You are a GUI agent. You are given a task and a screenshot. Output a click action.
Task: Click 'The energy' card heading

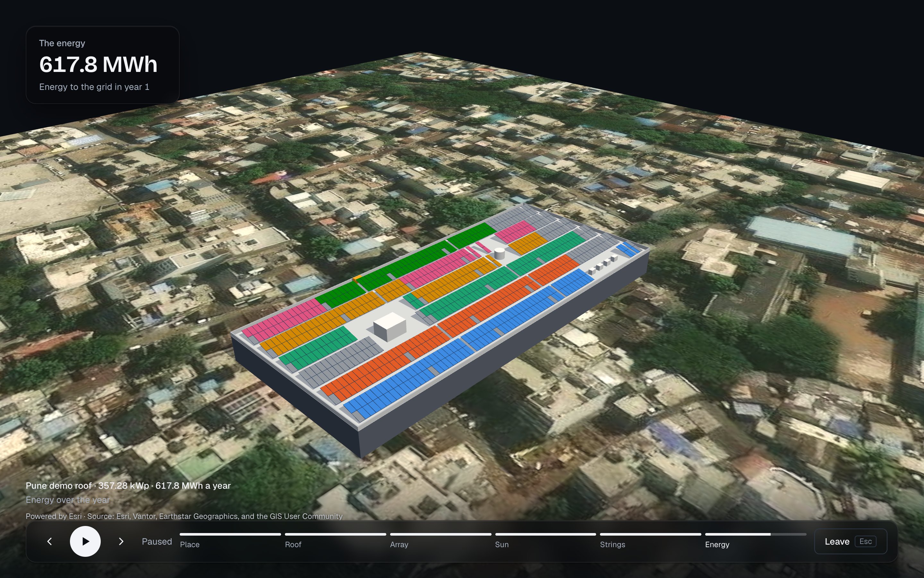[x=62, y=43]
